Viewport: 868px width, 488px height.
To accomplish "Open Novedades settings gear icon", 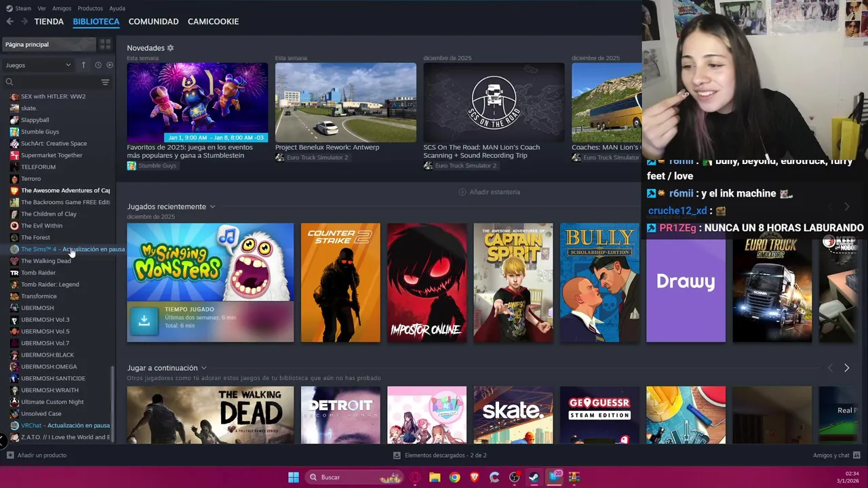I will click(170, 48).
